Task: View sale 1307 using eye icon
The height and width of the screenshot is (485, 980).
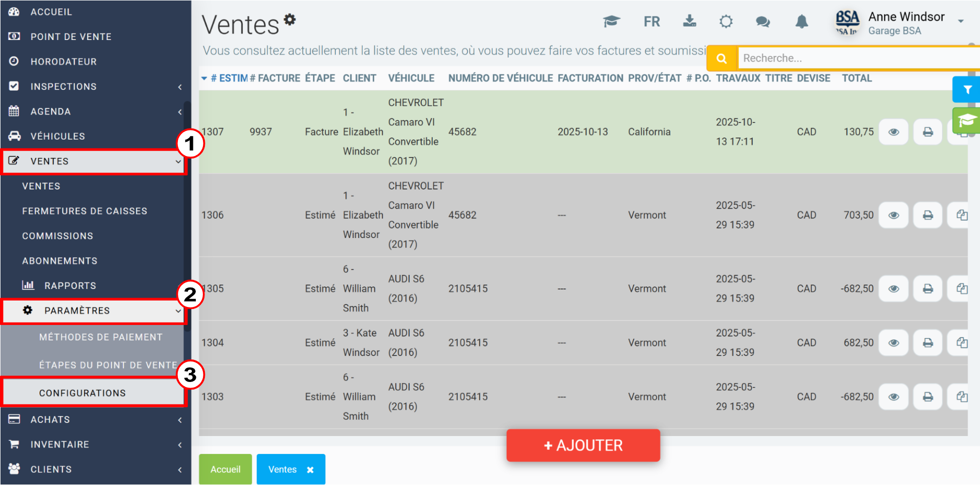Action: pos(894,132)
